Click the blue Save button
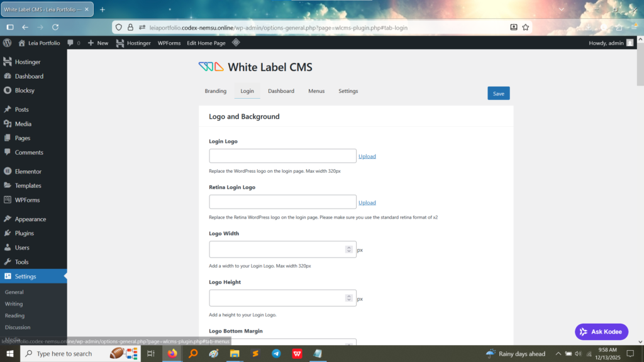This screenshot has height=362, width=644. [499, 93]
